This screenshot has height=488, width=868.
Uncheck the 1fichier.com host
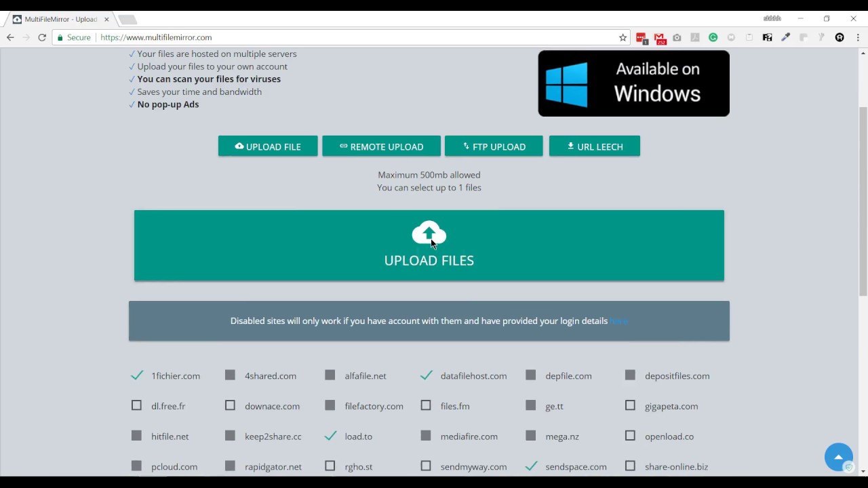click(x=136, y=375)
